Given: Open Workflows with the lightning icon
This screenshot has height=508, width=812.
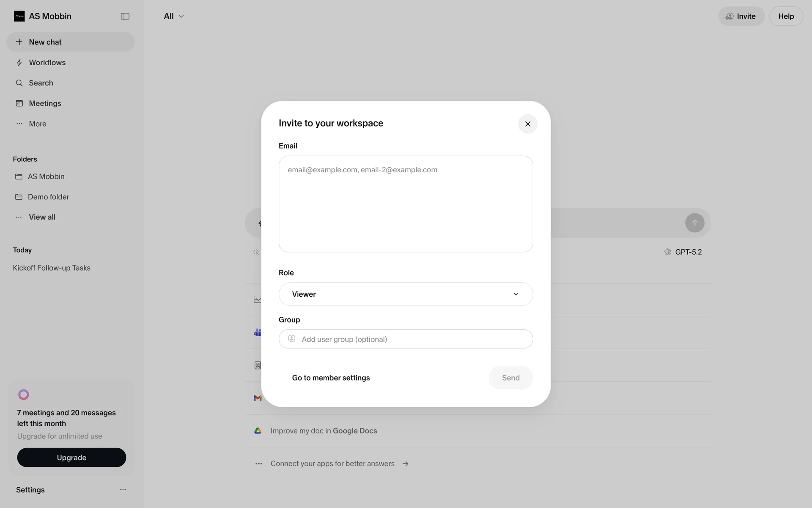Looking at the screenshot, I should click(19, 63).
